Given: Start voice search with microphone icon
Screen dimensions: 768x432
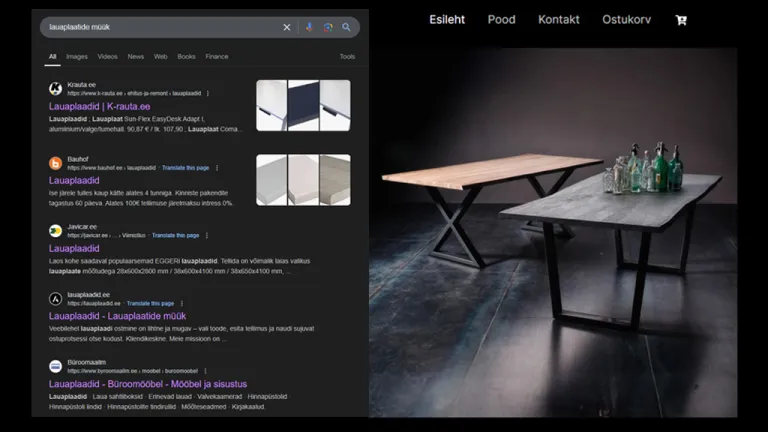Looking at the screenshot, I should coord(309,27).
